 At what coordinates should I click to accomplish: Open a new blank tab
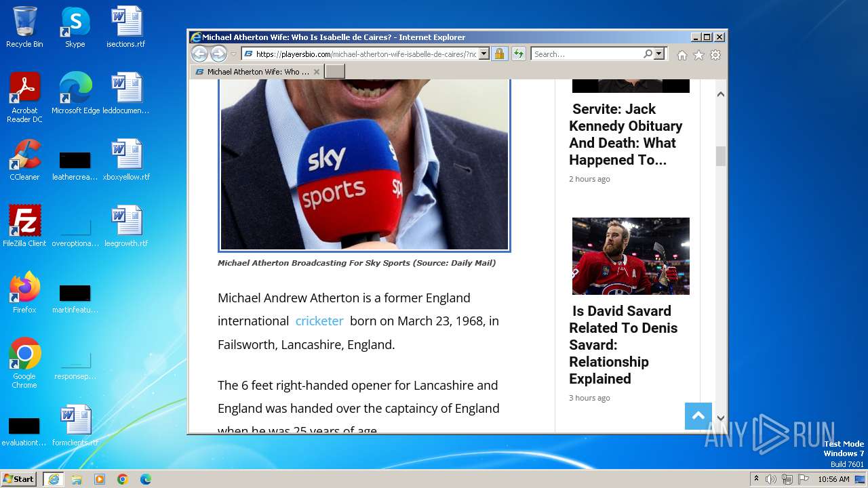[335, 71]
